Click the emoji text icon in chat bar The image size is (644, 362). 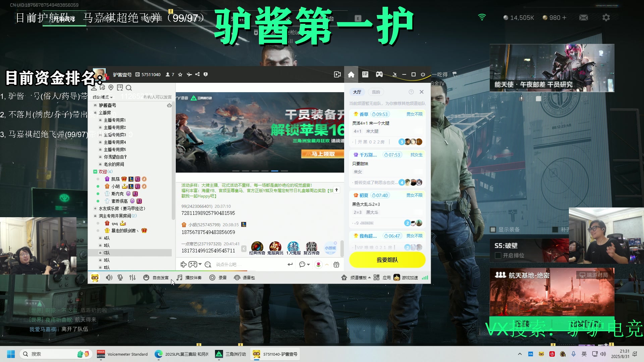(208, 265)
